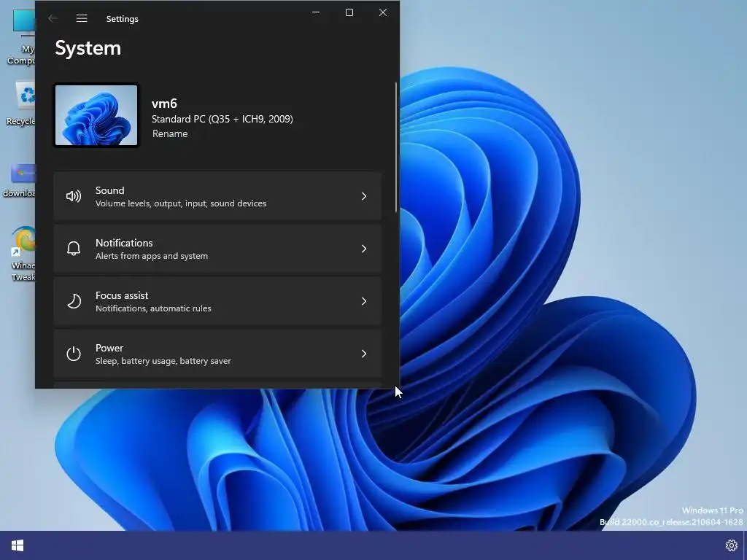Screen dimensions: 747x560
Task: Click the back arrow in Settings
Action: [53, 18]
